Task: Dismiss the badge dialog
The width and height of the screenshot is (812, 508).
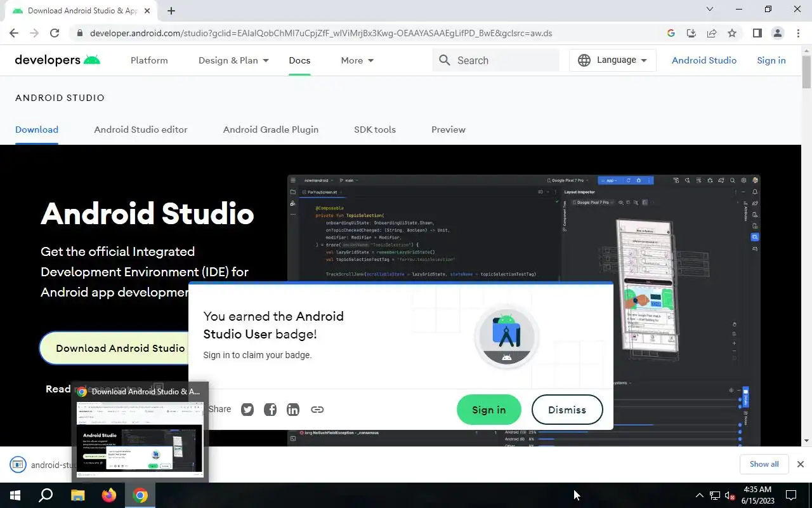Action: click(x=567, y=410)
